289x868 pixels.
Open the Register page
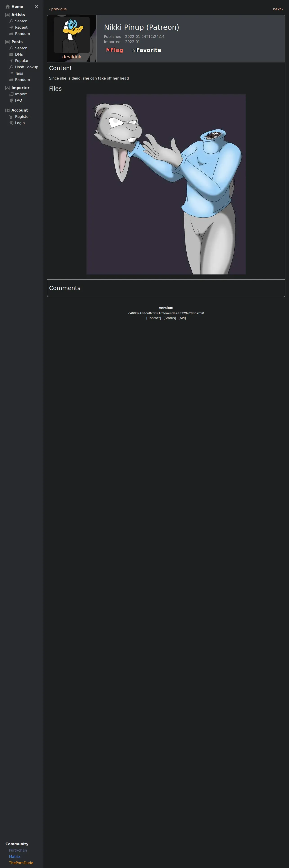point(23,116)
